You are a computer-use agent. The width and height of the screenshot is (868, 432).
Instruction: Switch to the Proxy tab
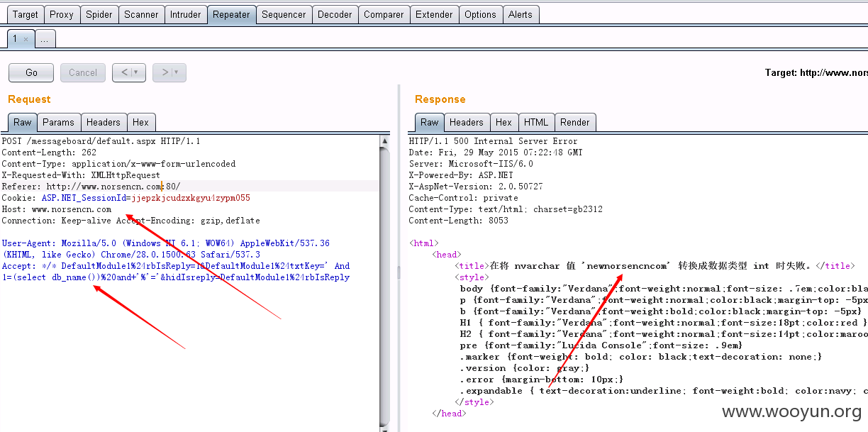(62, 14)
